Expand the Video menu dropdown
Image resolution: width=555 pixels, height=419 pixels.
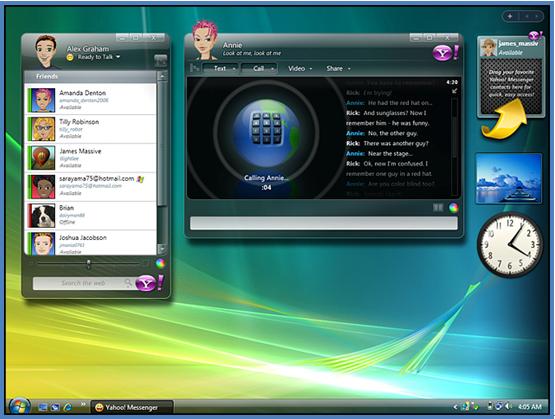pos(299,69)
